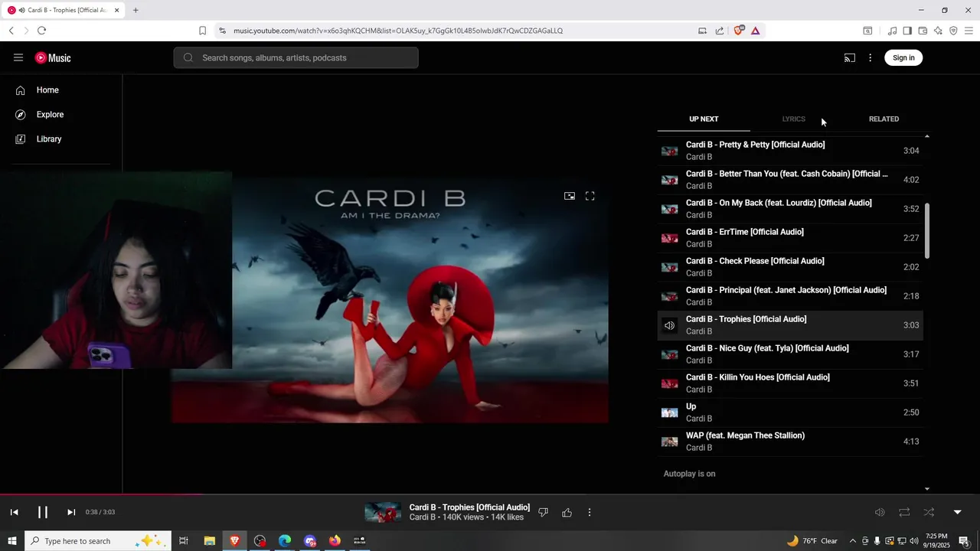Screen dimensions: 980x551
Task: Go back in the browser
Action: pyautogui.click(x=11, y=31)
